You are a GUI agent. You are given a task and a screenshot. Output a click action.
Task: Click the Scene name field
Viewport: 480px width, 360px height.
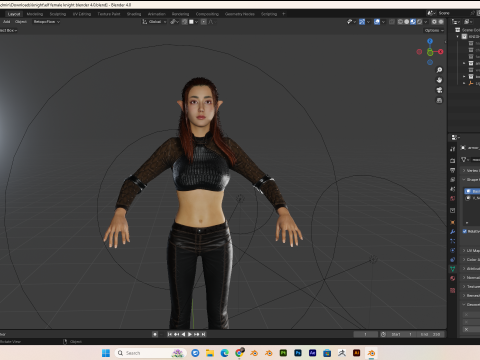[453, 13]
